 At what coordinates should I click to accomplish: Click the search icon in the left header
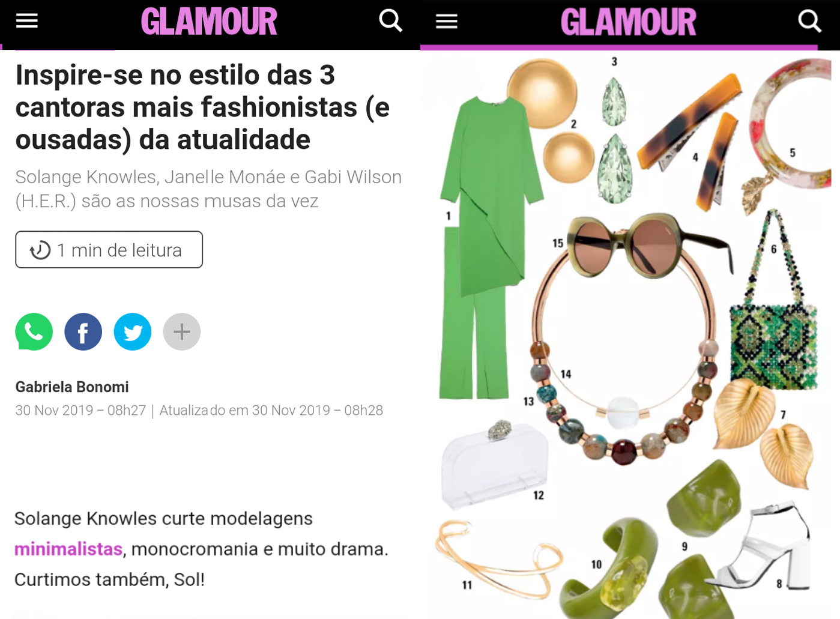pyautogui.click(x=391, y=20)
